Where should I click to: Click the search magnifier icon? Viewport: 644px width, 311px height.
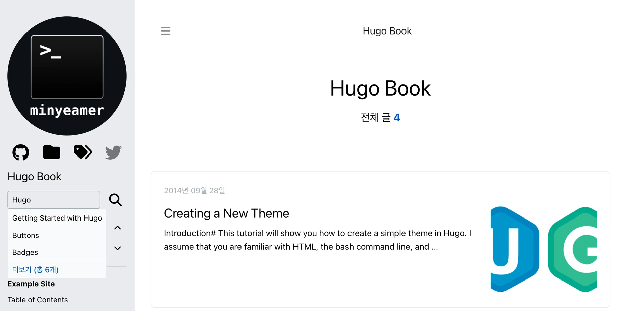click(x=115, y=200)
